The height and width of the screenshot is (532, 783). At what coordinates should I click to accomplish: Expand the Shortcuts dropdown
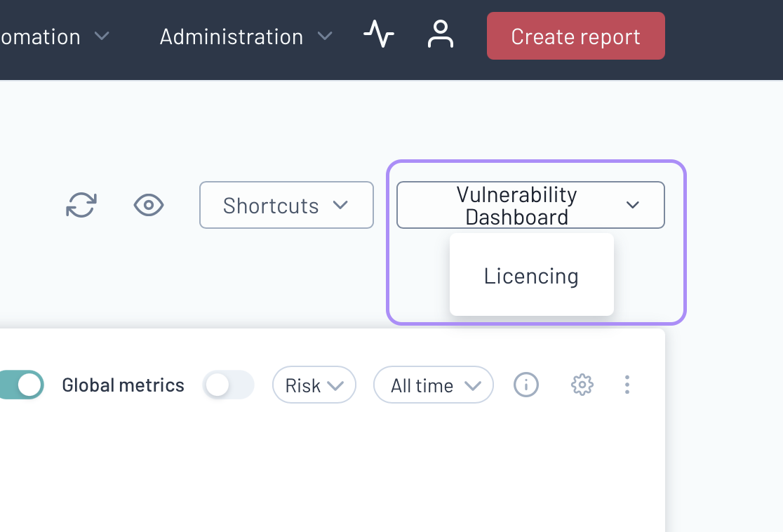[286, 206]
